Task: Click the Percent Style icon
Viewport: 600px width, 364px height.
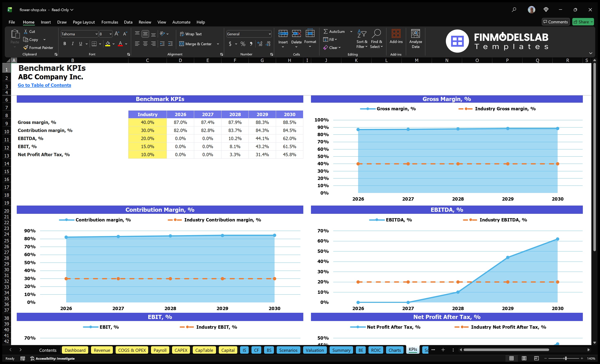Action: pyautogui.click(x=243, y=44)
